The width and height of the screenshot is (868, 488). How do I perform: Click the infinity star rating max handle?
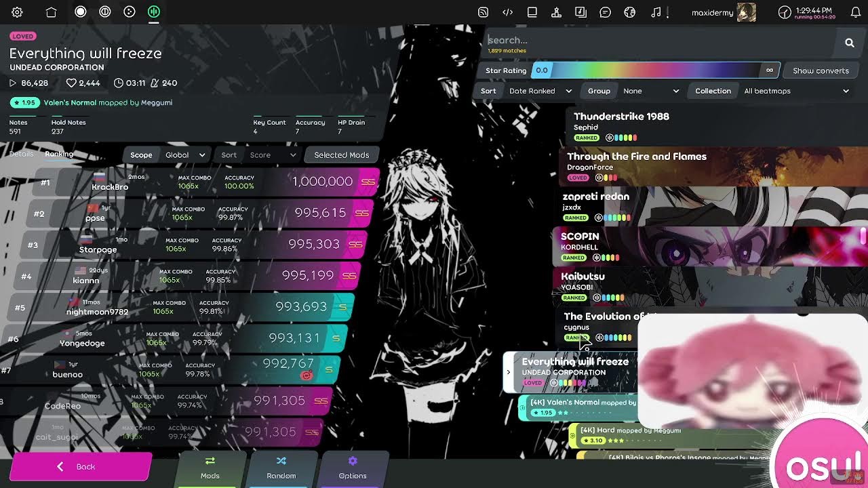[770, 70]
